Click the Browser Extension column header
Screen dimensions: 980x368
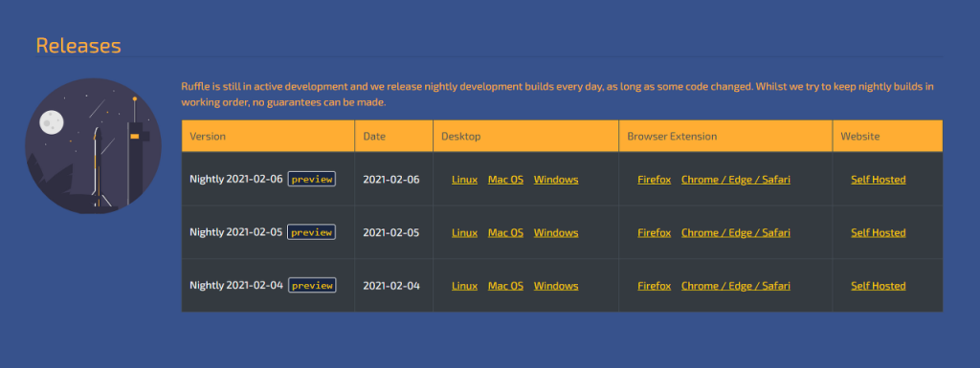coord(725,136)
